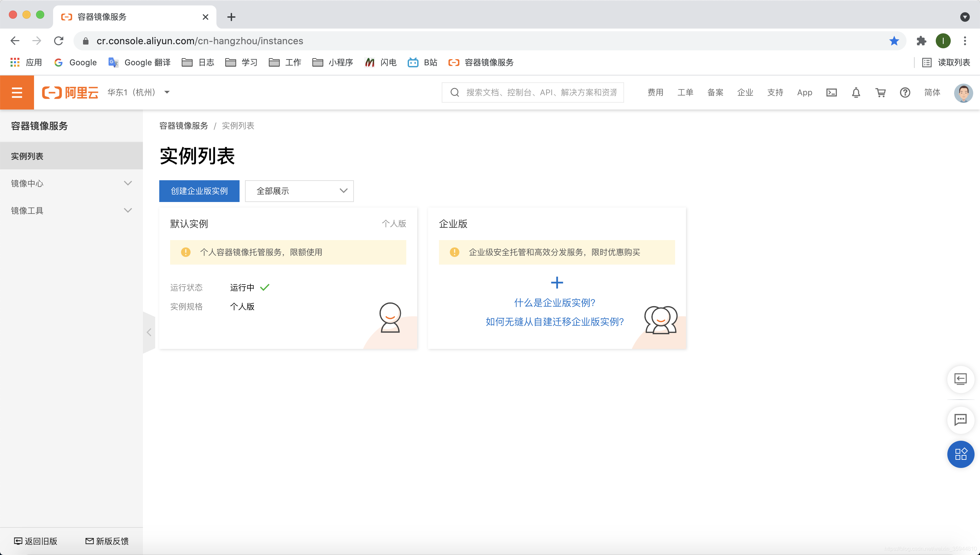Open the 费用 menu in the top navigation
Image resolution: width=980 pixels, height=555 pixels.
click(x=655, y=92)
